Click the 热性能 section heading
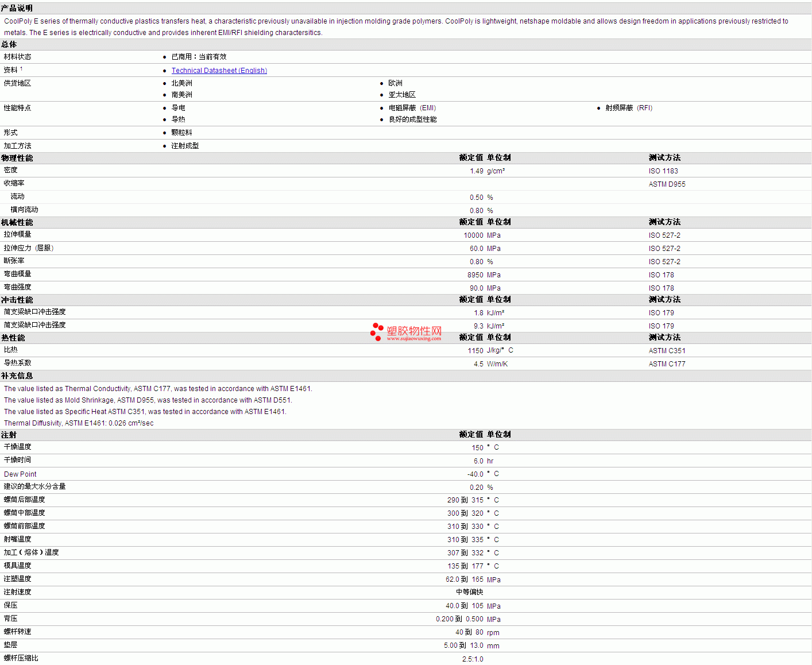Viewport: 812px width, 665px height. [13, 338]
